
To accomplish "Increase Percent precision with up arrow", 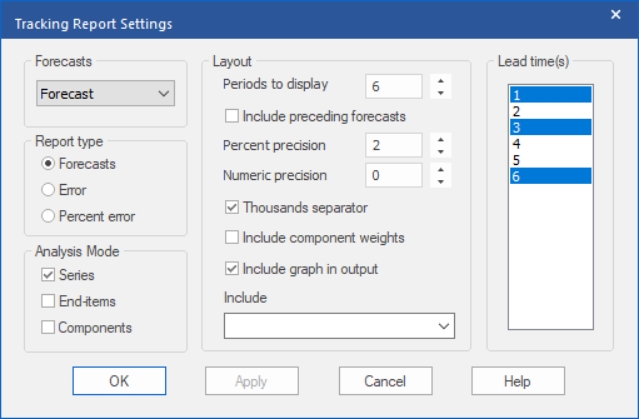I will coord(441,139).
